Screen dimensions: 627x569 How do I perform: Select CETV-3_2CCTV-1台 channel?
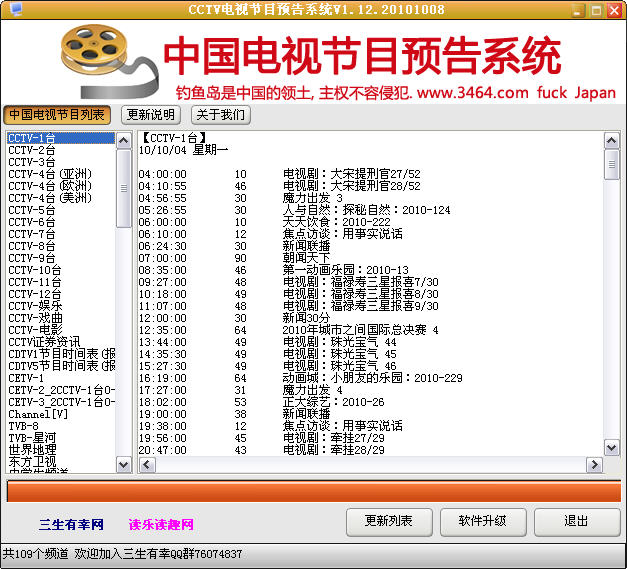click(61, 402)
